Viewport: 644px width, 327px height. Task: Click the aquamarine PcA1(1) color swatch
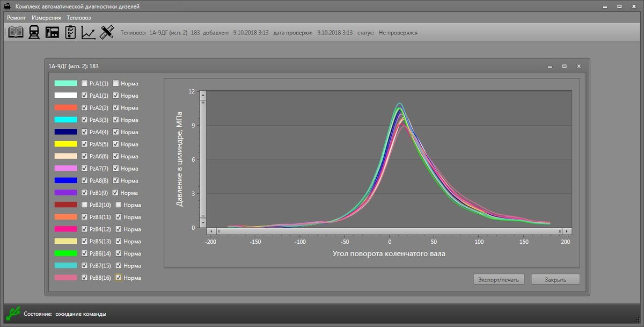[x=65, y=83]
